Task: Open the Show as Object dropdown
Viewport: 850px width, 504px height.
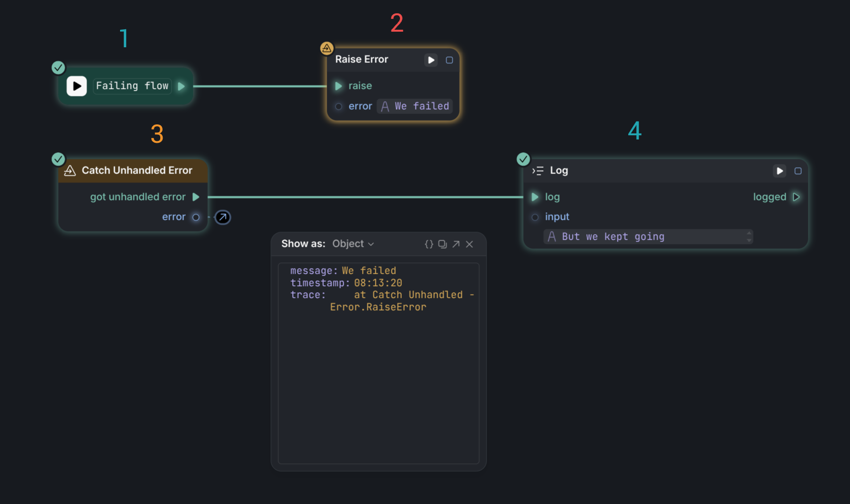Action: coord(353,244)
